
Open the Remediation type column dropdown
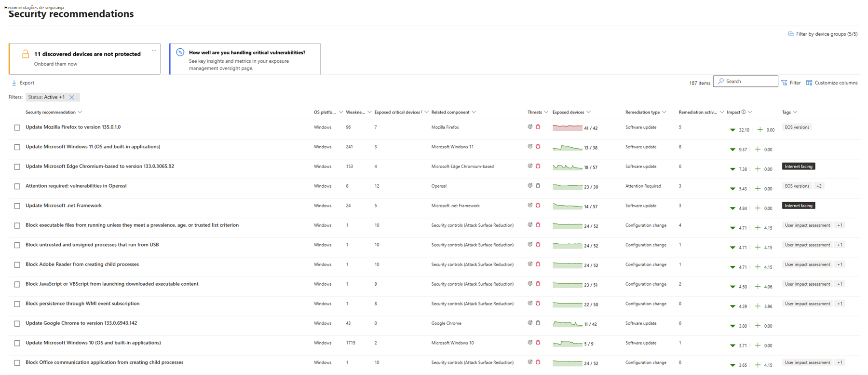(x=664, y=112)
